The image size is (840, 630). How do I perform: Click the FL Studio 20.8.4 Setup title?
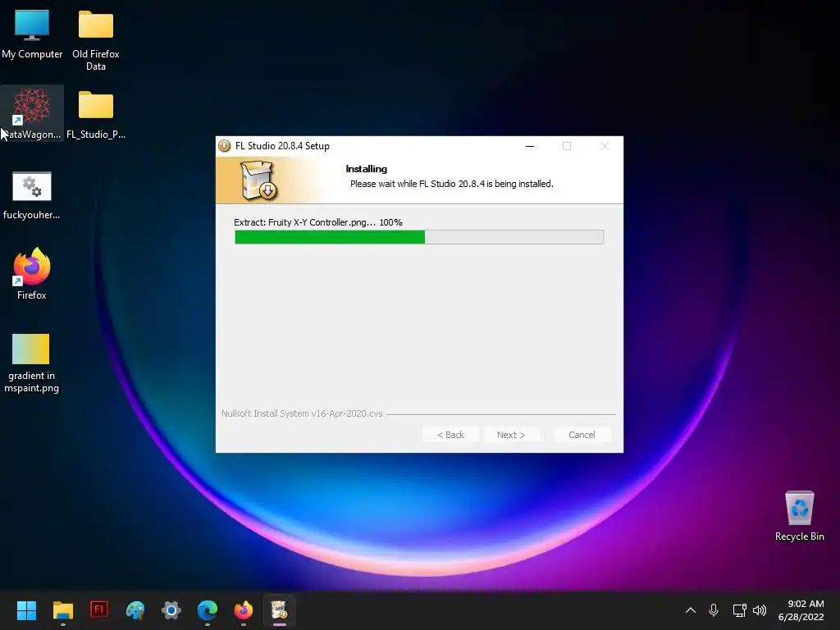[282, 146]
